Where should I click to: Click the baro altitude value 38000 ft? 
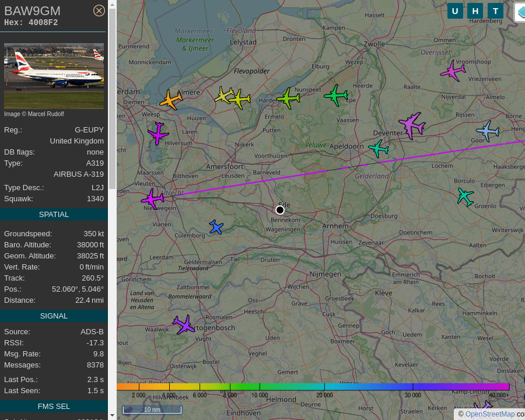click(90, 245)
